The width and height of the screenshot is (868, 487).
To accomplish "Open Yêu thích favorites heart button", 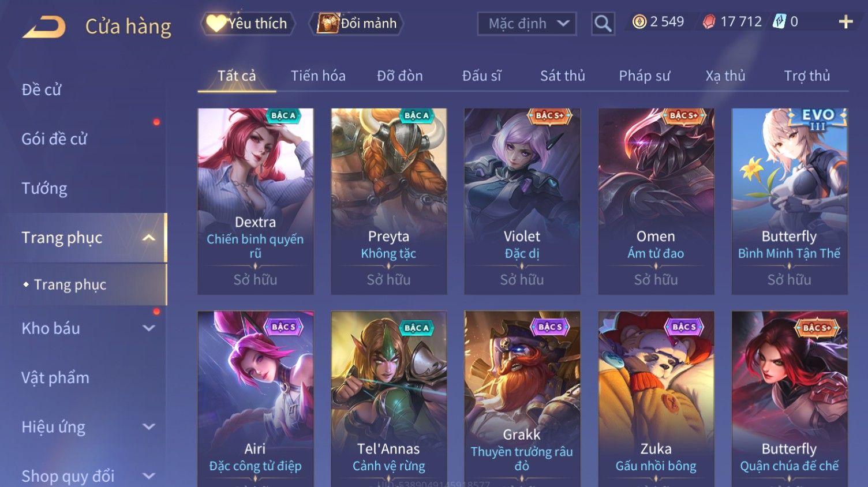I will [248, 24].
